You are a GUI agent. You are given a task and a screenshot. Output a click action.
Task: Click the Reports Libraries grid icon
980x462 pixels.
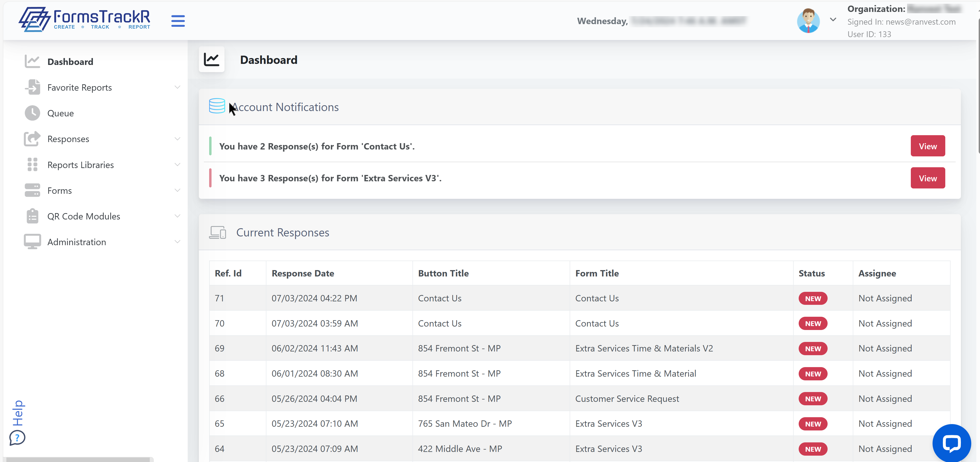[32, 164]
